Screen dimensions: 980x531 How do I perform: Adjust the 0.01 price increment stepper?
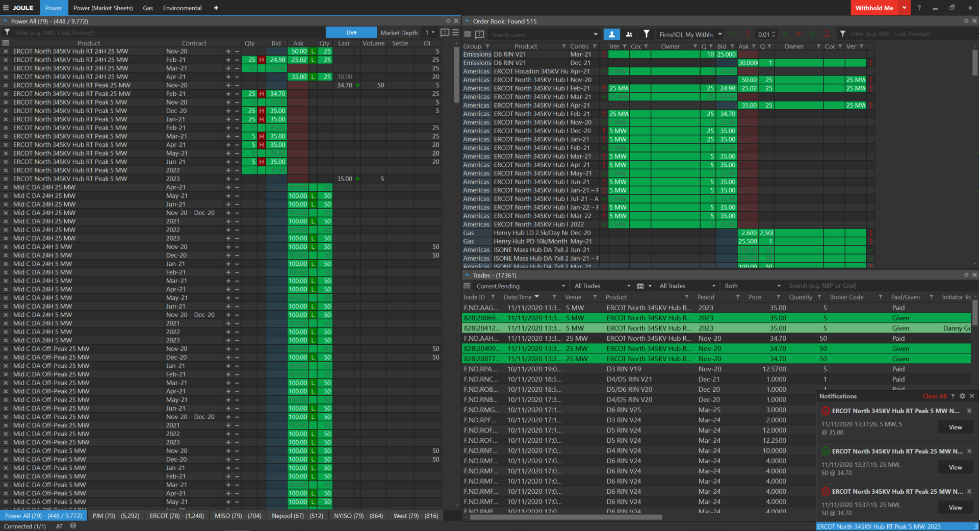point(773,34)
